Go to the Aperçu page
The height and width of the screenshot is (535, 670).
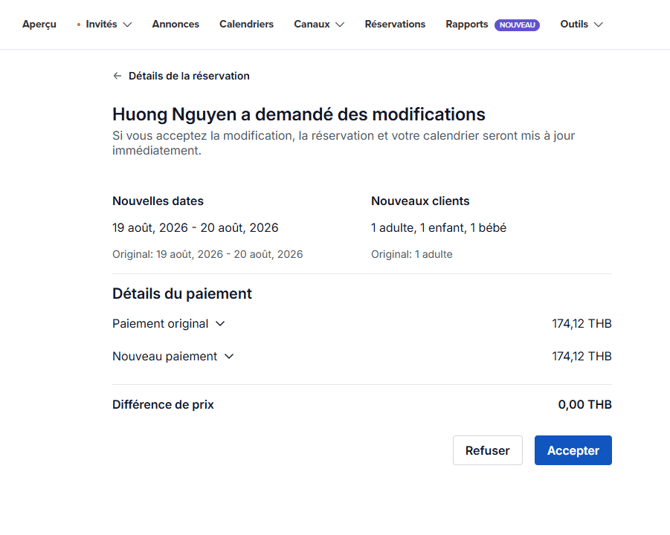39,24
